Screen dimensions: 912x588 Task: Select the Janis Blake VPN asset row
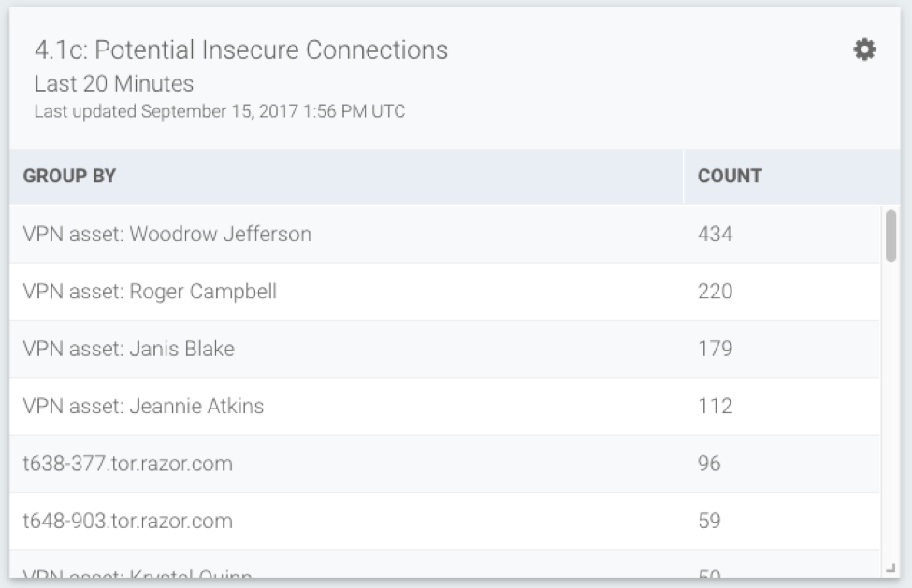[129, 349]
